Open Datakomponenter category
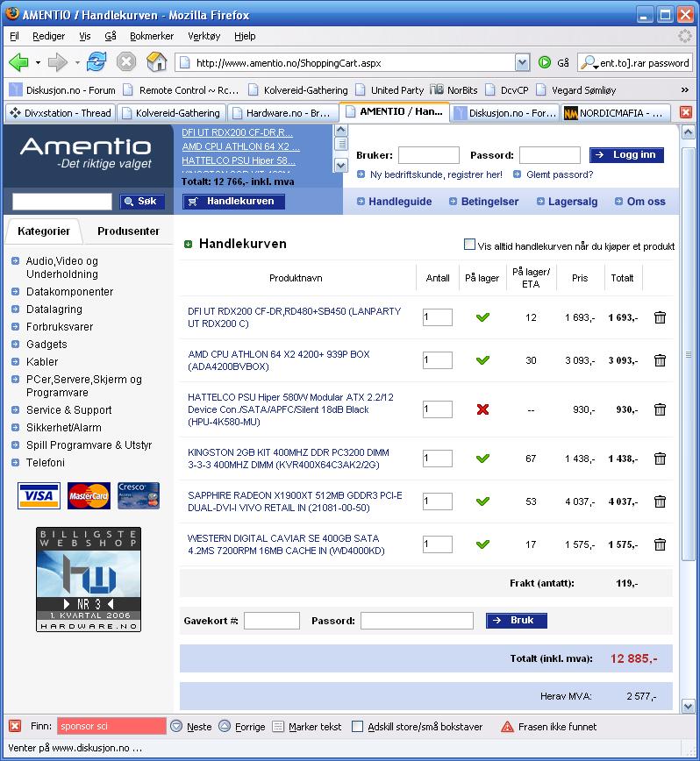Viewport: 700px width, 761px height. tap(69, 291)
